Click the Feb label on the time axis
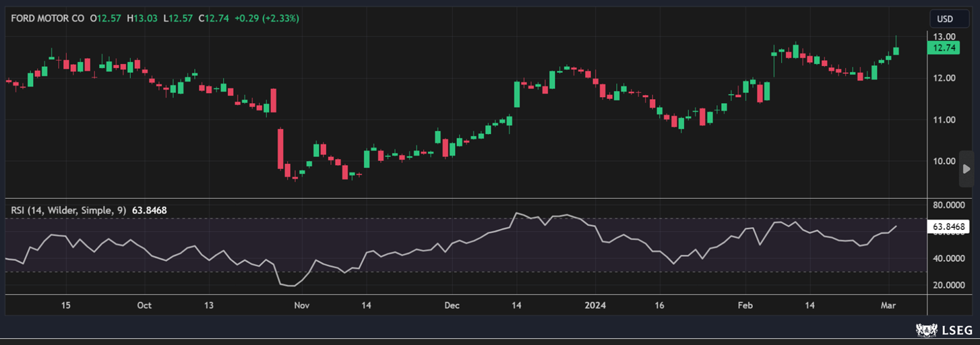Screen dimensions: 980x345 [745, 305]
